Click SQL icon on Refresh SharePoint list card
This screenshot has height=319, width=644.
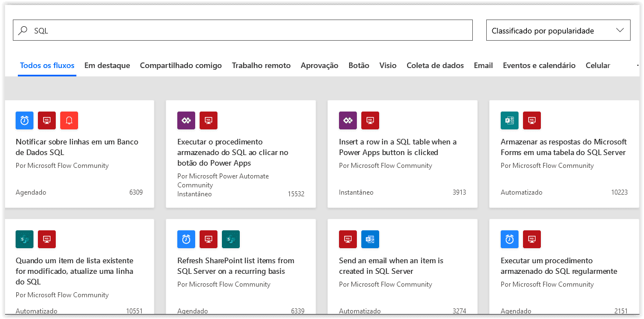pyautogui.click(x=209, y=239)
